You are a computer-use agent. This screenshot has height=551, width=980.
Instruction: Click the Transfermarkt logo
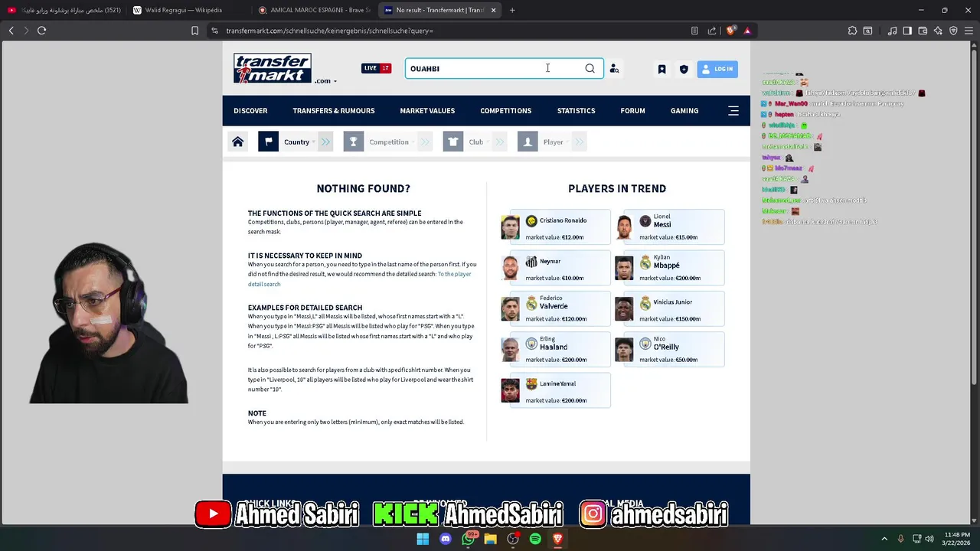click(273, 68)
